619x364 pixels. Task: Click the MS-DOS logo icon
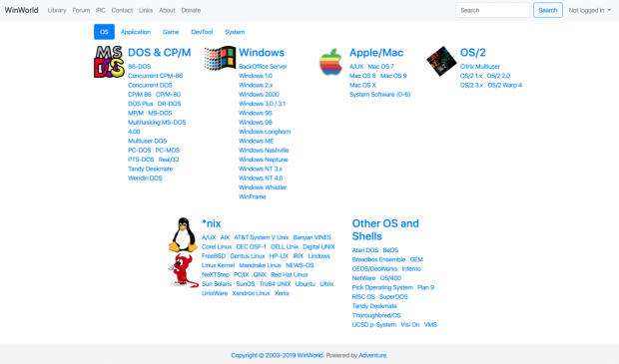(110, 62)
